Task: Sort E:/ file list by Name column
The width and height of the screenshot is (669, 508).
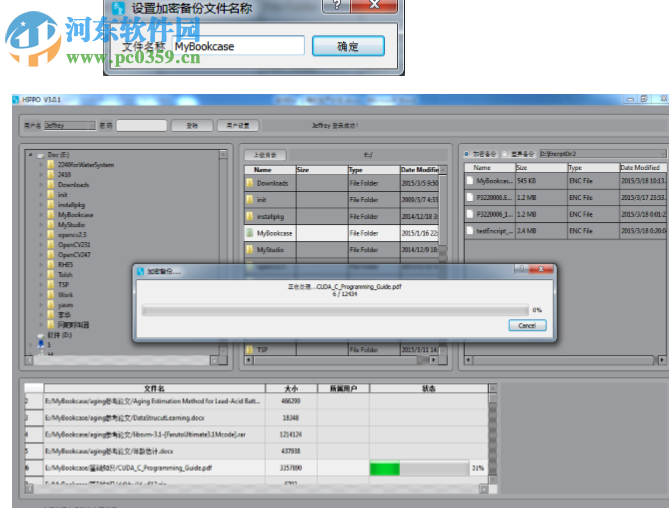Action: pos(270,170)
